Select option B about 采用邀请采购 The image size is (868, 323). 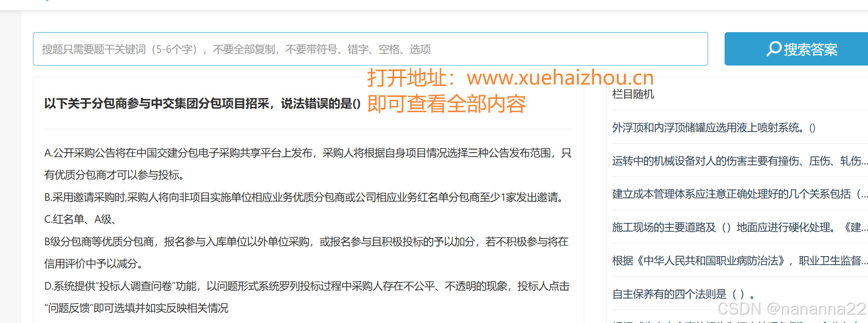(303, 197)
